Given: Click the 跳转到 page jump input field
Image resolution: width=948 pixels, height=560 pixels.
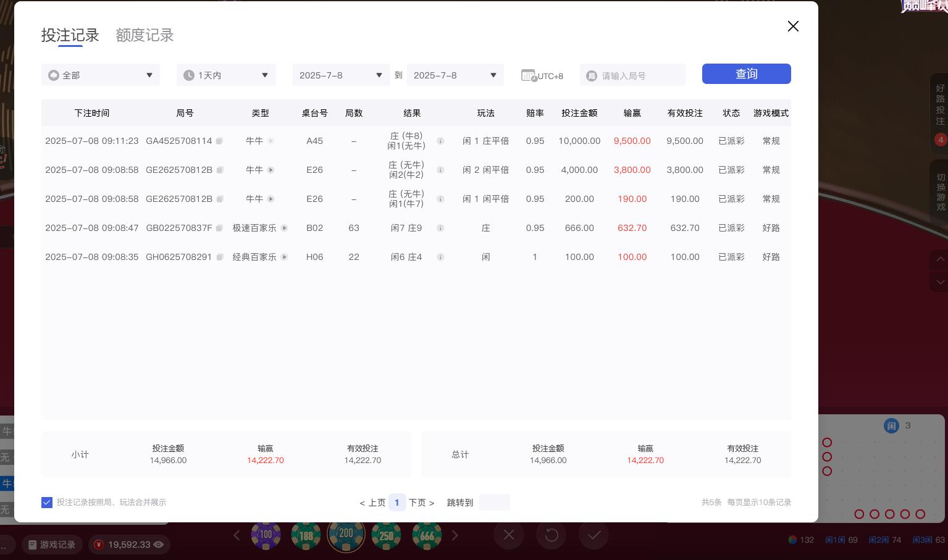Looking at the screenshot, I should click(x=495, y=502).
